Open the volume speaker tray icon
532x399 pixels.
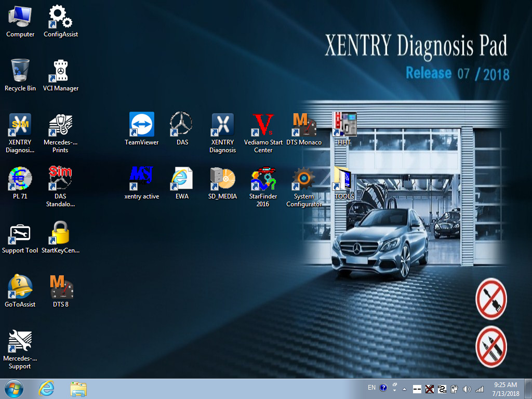pos(467,389)
